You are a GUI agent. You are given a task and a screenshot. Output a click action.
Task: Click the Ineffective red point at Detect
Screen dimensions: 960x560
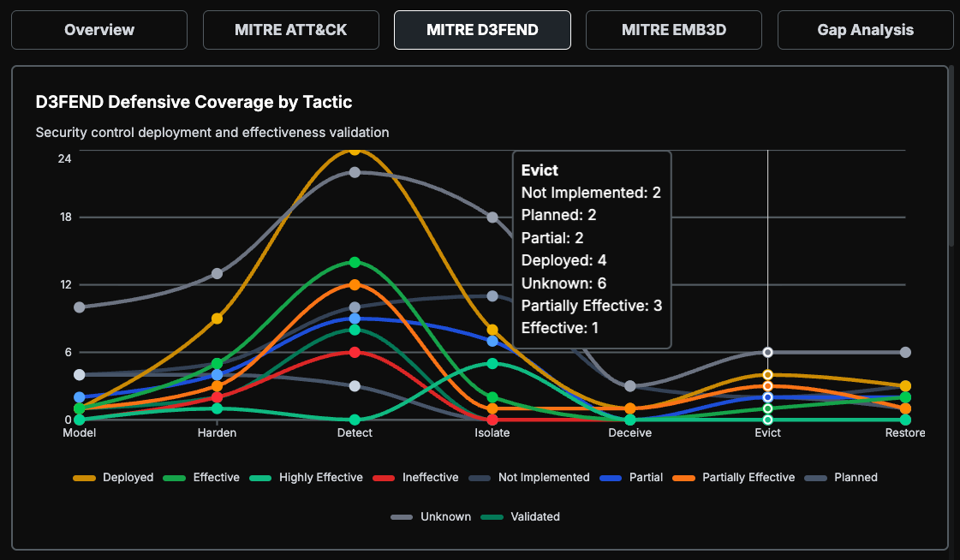(355, 352)
